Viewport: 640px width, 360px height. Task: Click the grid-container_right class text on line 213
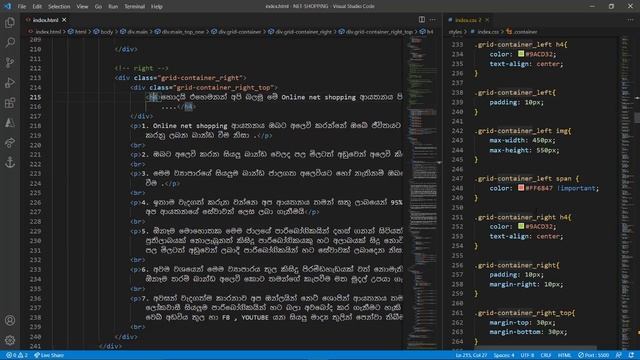click(x=200, y=78)
